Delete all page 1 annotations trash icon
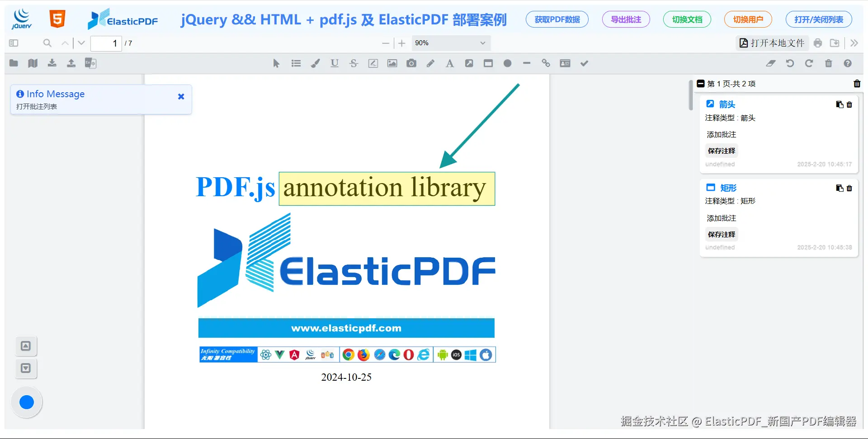The height and width of the screenshot is (439, 868). 857,84
